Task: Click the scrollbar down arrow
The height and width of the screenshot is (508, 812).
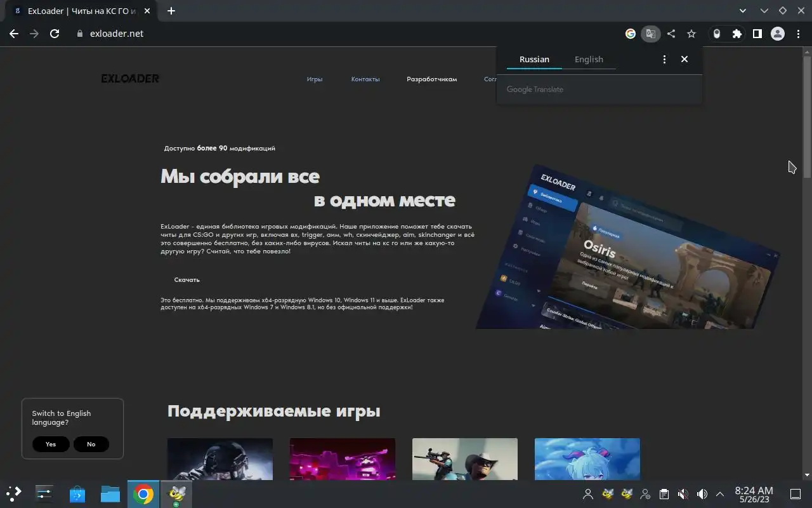Action: coord(807,475)
